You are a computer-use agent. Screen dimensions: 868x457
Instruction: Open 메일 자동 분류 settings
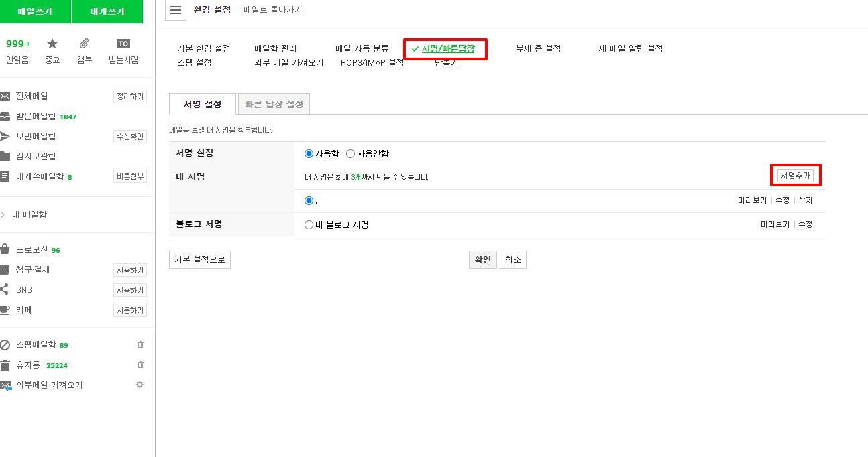click(x=362, y=48)
